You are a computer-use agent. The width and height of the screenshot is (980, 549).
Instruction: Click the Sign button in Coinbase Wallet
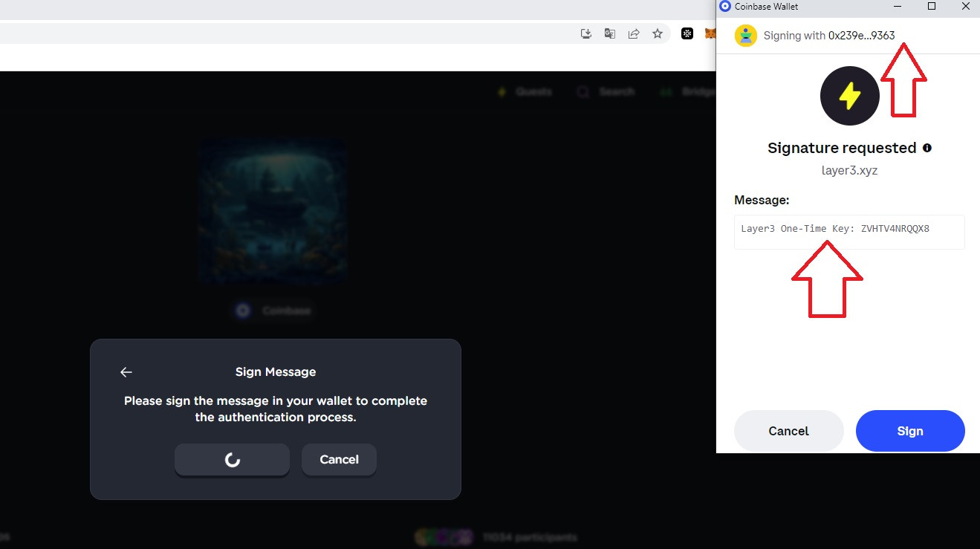pyautogui.click(x=910, y=431)
